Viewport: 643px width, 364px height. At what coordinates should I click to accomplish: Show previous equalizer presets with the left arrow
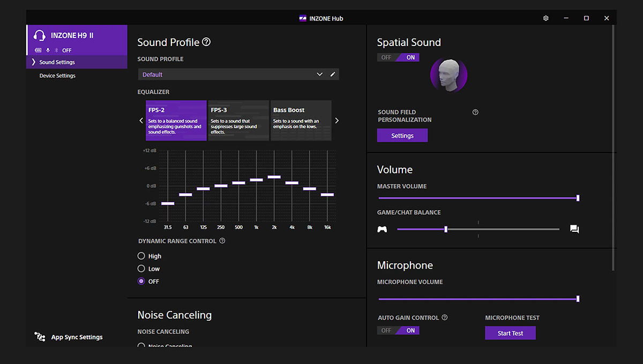(x=141, y=121)
